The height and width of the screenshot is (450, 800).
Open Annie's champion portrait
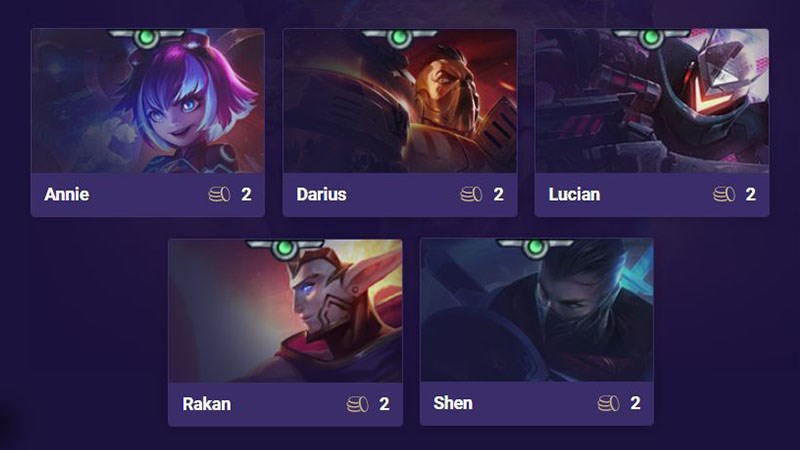tap(147, 101)
